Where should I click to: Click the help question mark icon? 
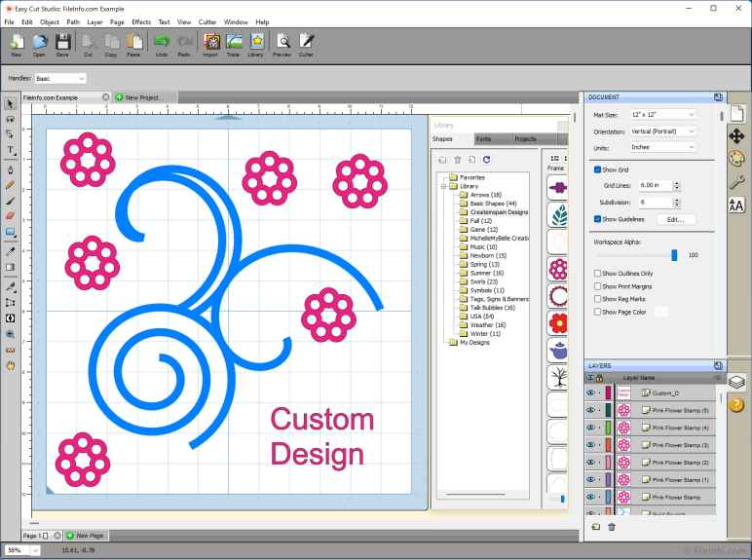tap(736, 404)
